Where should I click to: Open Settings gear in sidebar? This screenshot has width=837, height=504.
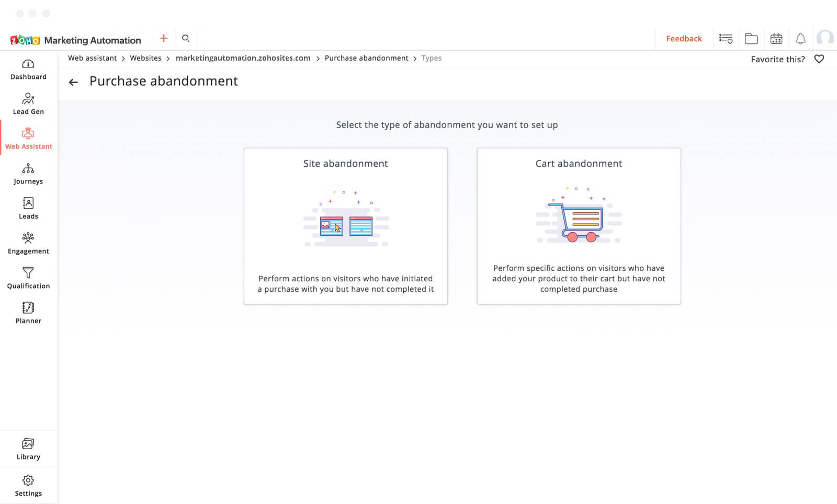[28, 486]
